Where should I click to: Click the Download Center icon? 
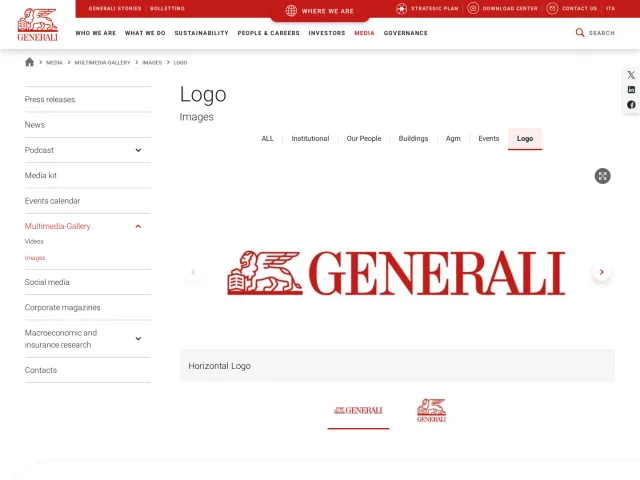point(473,8)
